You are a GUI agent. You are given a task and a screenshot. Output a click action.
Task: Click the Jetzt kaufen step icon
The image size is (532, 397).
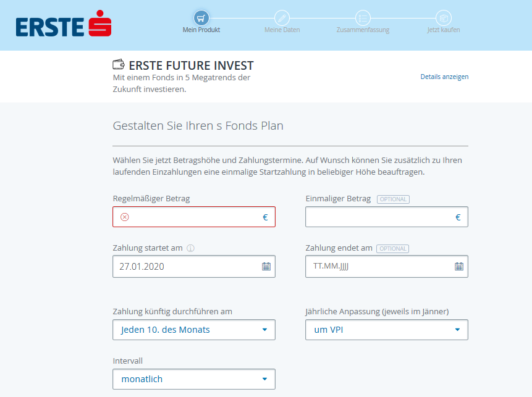(x=444, y=19)
